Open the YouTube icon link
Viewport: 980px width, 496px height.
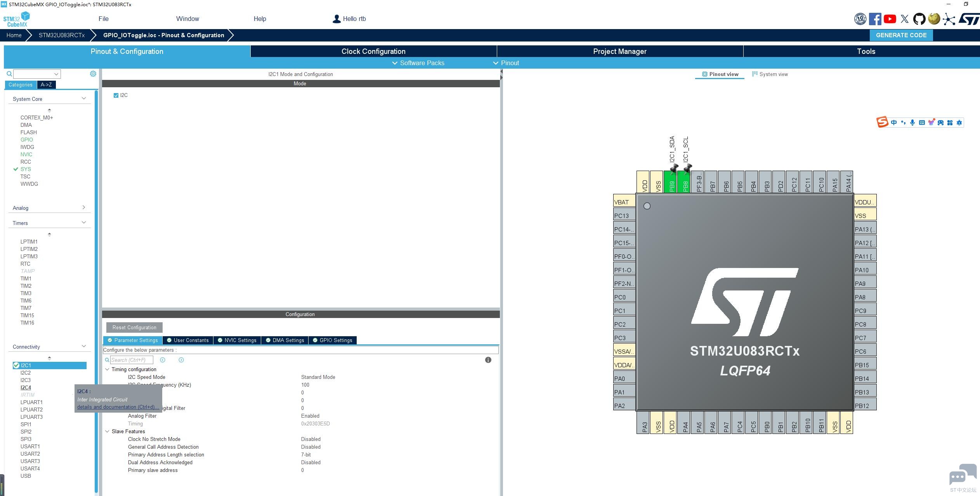click(x=890, y=19)
